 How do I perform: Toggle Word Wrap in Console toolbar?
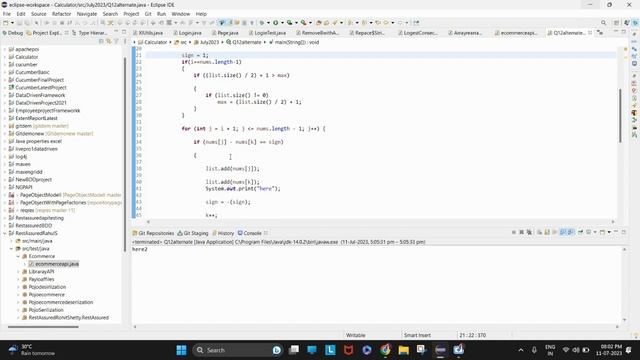pos(555,232)
